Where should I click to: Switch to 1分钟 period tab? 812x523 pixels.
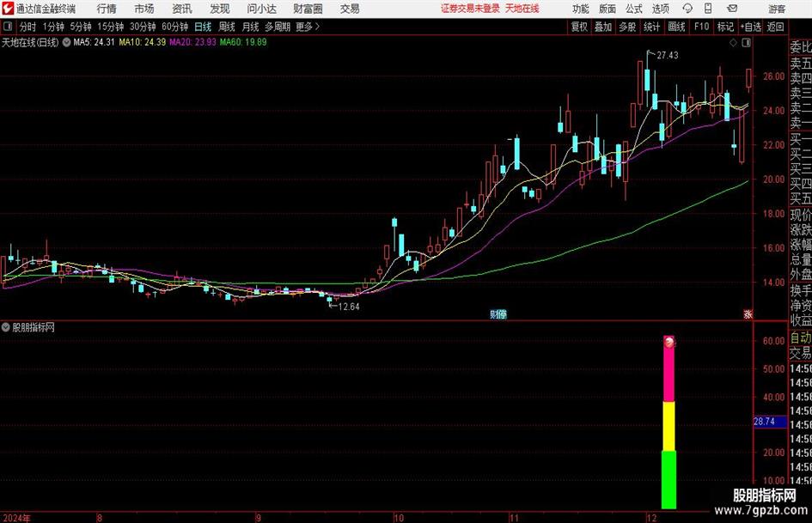pyautogui.click(x=53, y=27)
